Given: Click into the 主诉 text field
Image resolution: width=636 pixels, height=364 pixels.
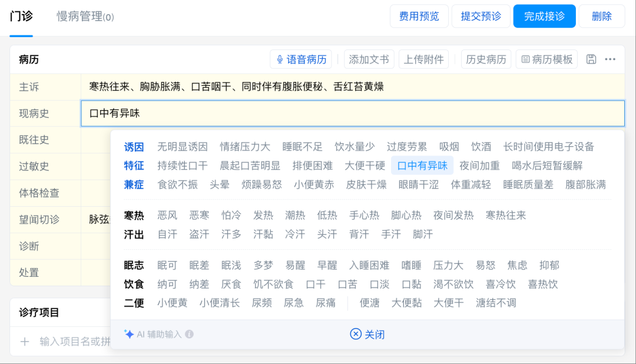Looking at the screenshot, I should pyautogui.click(x=352, y=87).
